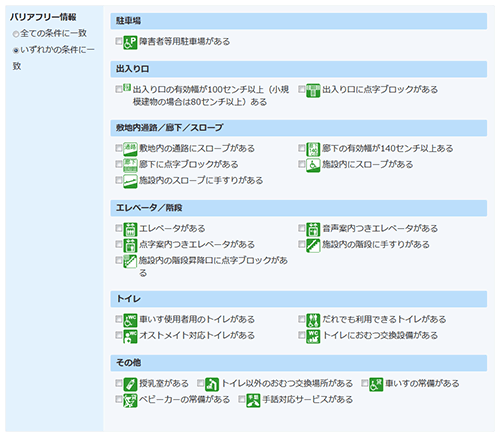Tick オストメイト対応トイレがある checkbox
The width and height of the screenshot is (500, 437).
pos(119,335)
